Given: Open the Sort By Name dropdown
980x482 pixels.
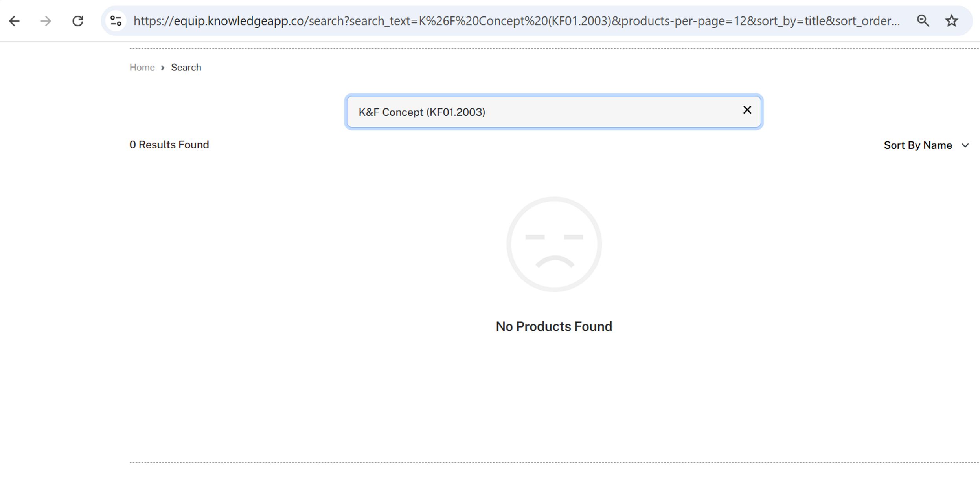Looking at the screenshot, I should click(917, 145).
